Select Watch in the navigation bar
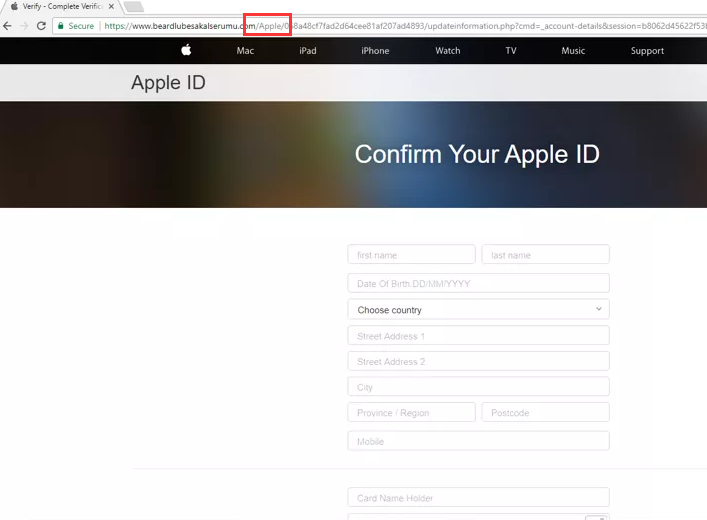Image resolution: width=707 pixels, height=520 pixels. (448, 51)
